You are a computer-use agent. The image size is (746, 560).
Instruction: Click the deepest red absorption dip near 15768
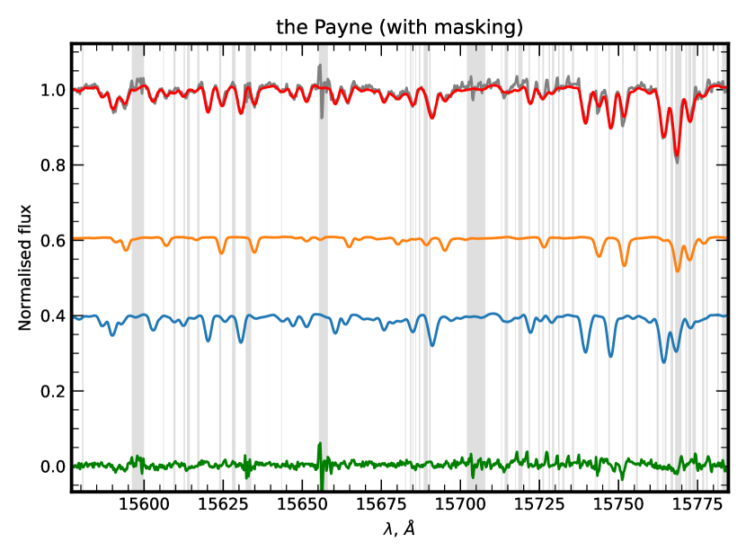point(677,153)
